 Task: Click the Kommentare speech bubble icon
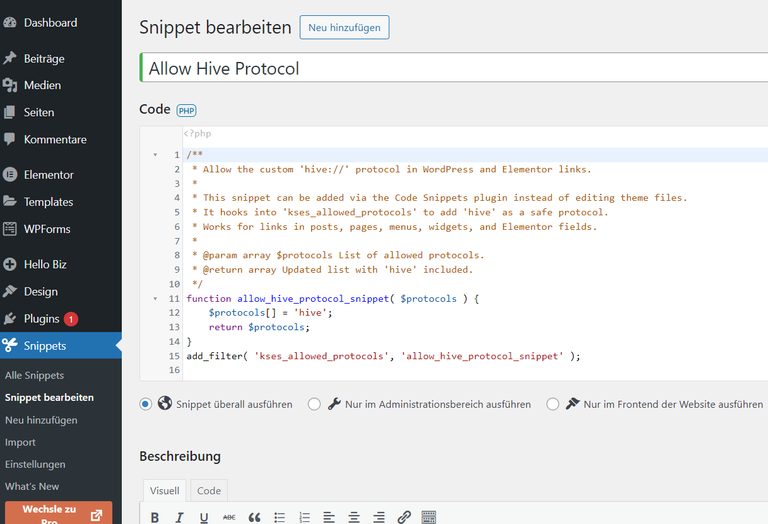click(x=10, y=139)
